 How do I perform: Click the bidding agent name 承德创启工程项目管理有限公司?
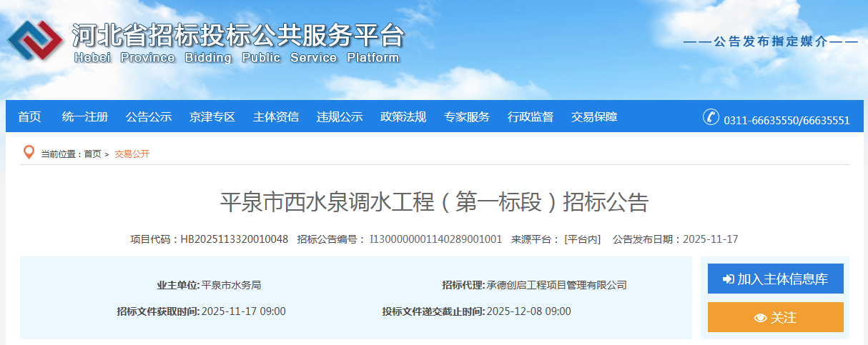[x=557, y=285]
